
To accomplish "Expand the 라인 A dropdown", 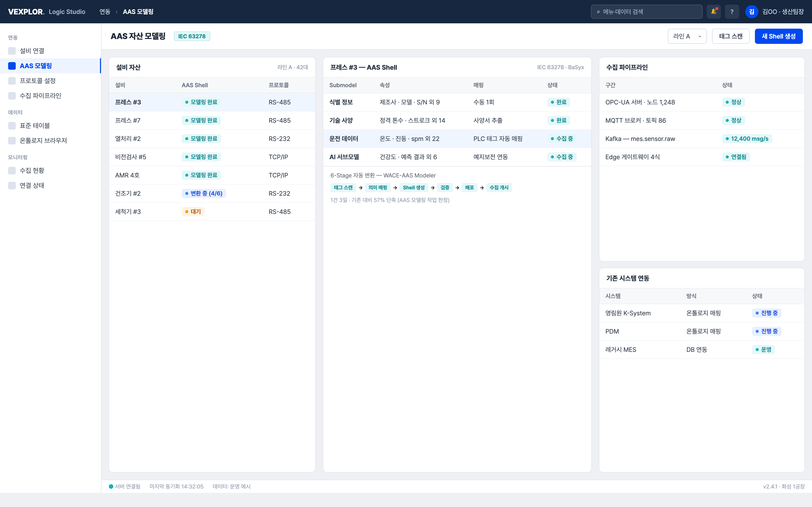I will [x=687, y=36].
